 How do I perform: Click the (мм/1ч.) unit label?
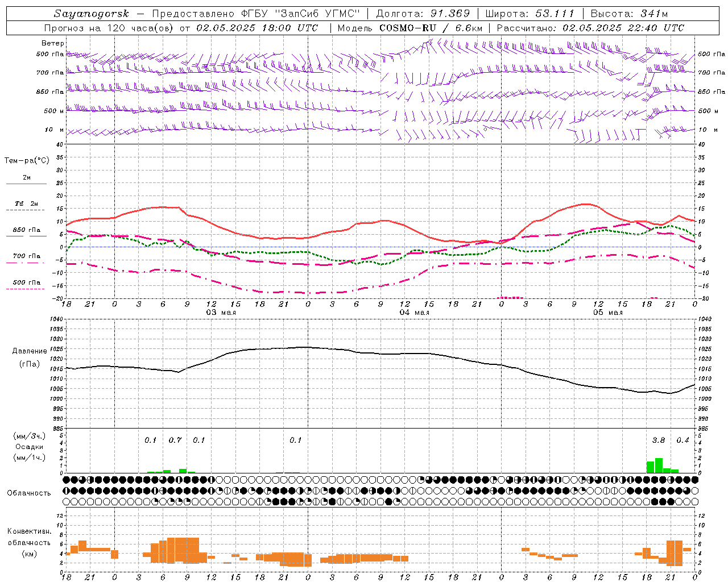pos(28,458)
